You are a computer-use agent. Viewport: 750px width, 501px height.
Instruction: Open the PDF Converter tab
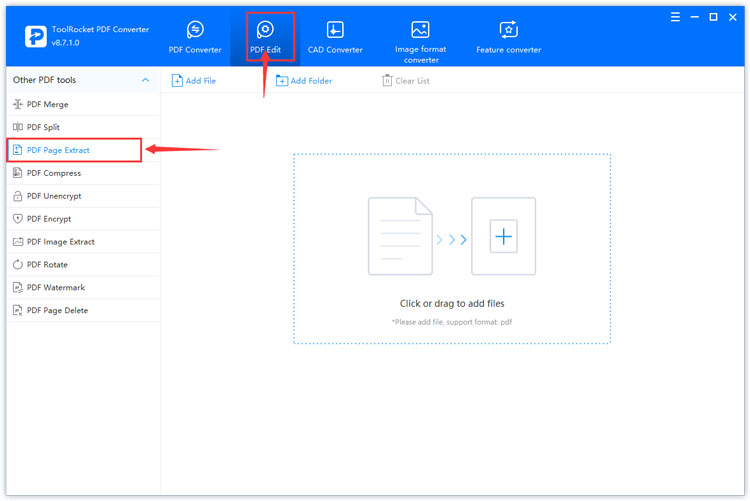click(195, 36)
